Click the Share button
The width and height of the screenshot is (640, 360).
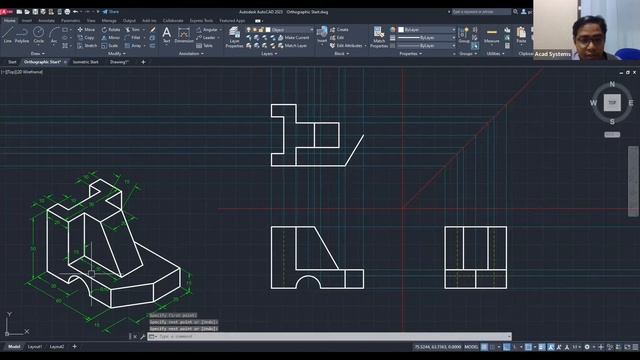click(111, 12)
